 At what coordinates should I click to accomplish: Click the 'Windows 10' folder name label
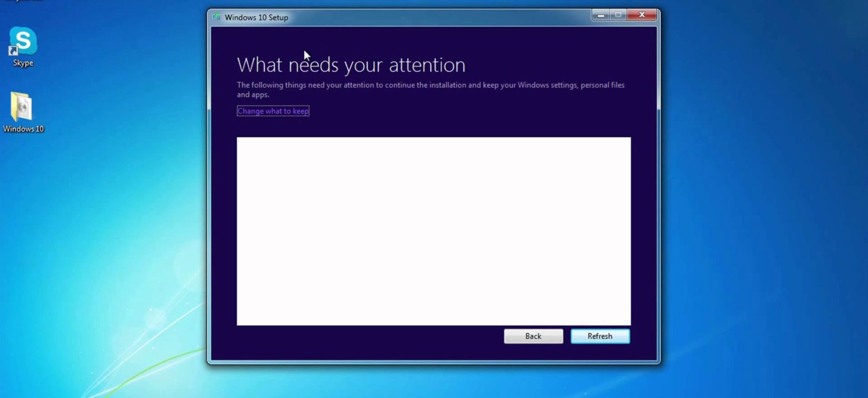(23, 129)
